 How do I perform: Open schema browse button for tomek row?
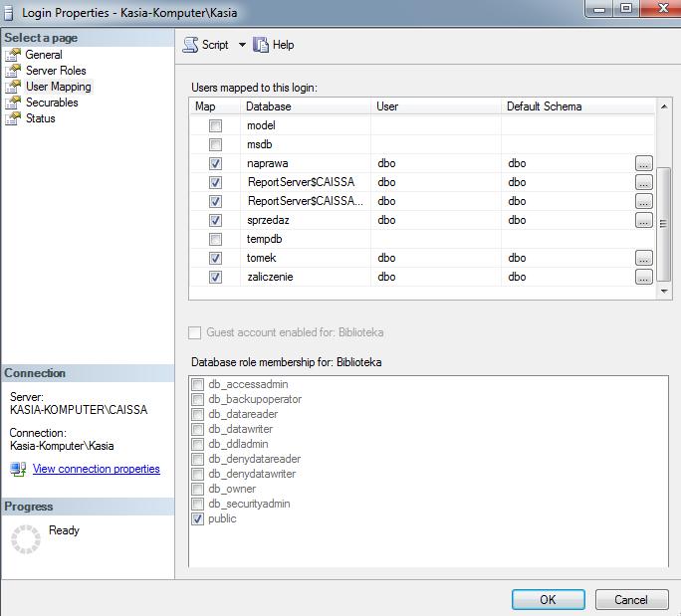tap(643, 258)
